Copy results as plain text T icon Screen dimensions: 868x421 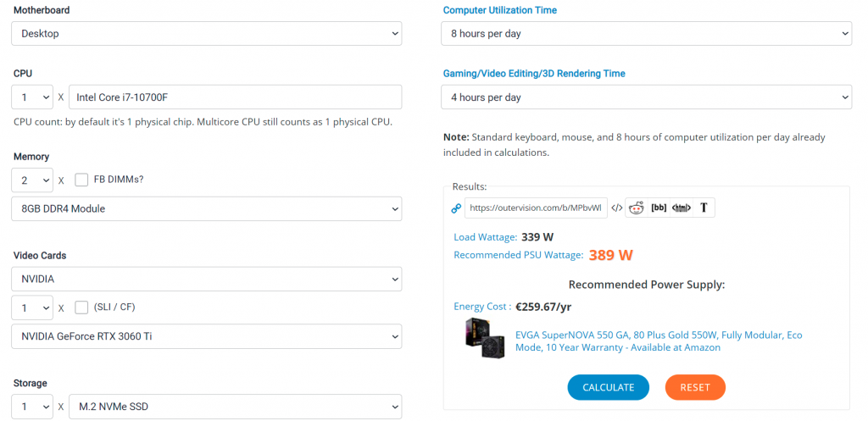[x=704, y=208]
